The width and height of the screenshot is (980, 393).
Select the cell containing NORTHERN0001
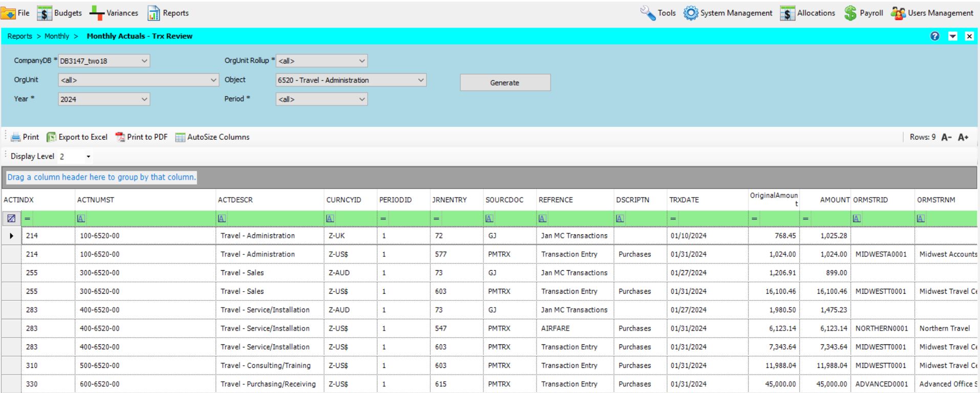(x=883, y=329)
